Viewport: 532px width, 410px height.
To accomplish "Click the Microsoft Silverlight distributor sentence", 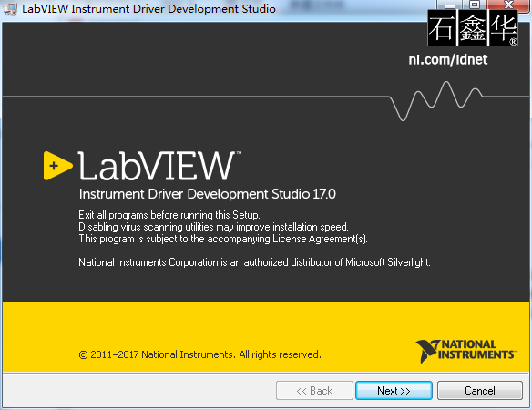I will click(x=254, y=262).
